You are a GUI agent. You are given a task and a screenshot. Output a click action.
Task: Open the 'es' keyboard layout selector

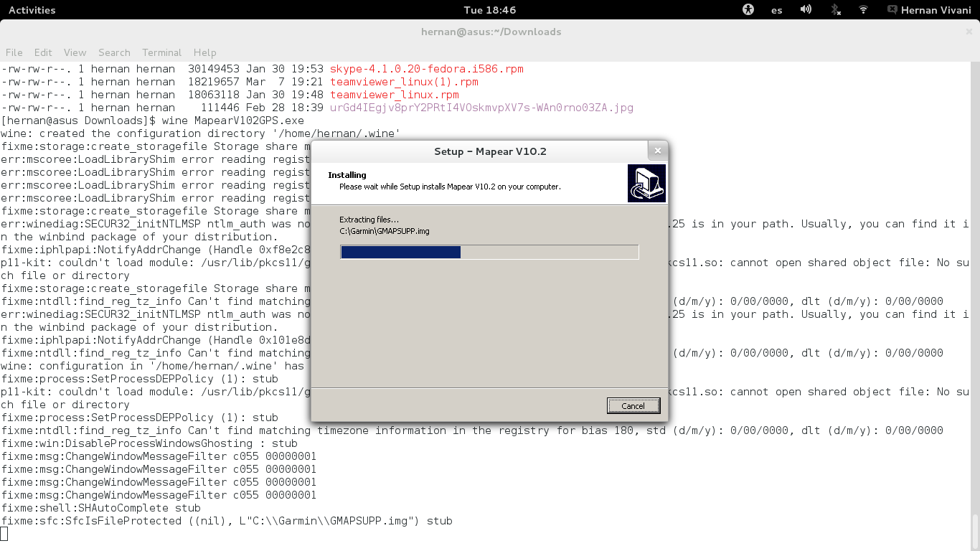click(x=776, y=10)
